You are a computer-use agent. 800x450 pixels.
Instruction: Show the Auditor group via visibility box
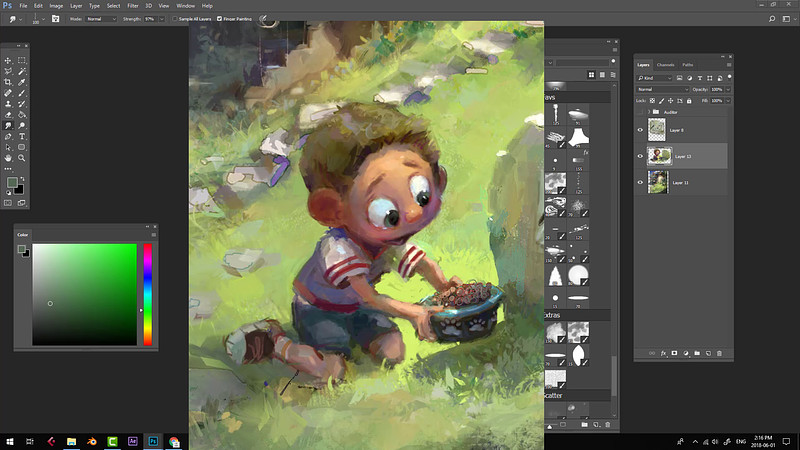tap(640, 112)
